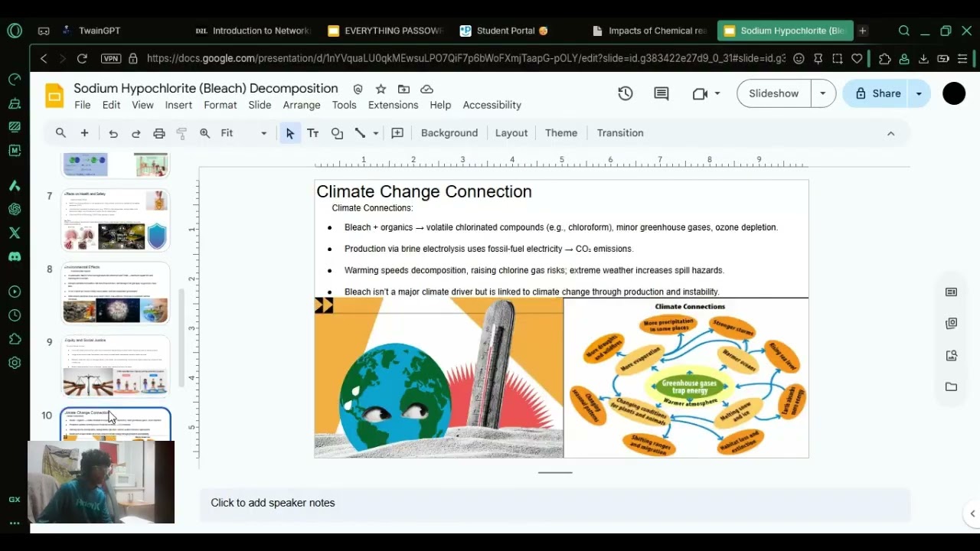Screen dimensions: 980x551
Task: Expand Share options arrow
Action: point(919,93)
